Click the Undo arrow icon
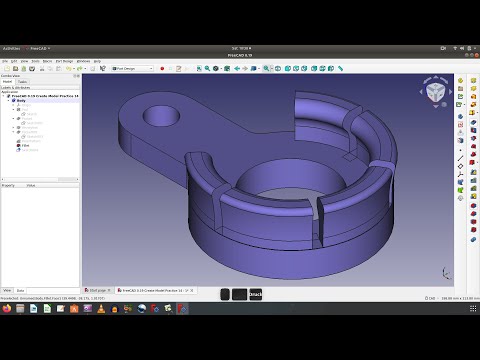 (68, 68)
